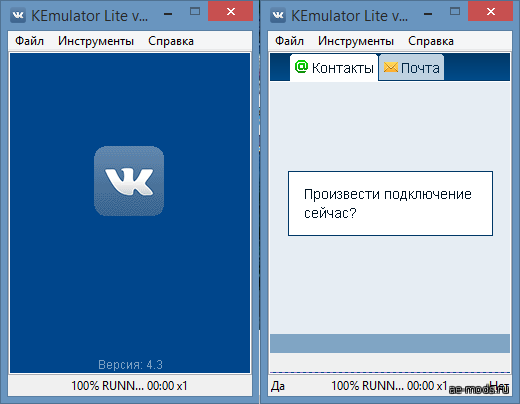Viewport: 520px width, 404px height.
Task: Close the right KEmulator window
Action: [x=491, y=12]
